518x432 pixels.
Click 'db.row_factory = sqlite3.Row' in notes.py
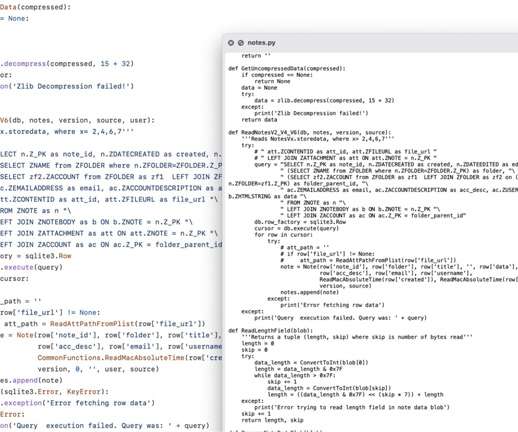click(x=300, y=222)
